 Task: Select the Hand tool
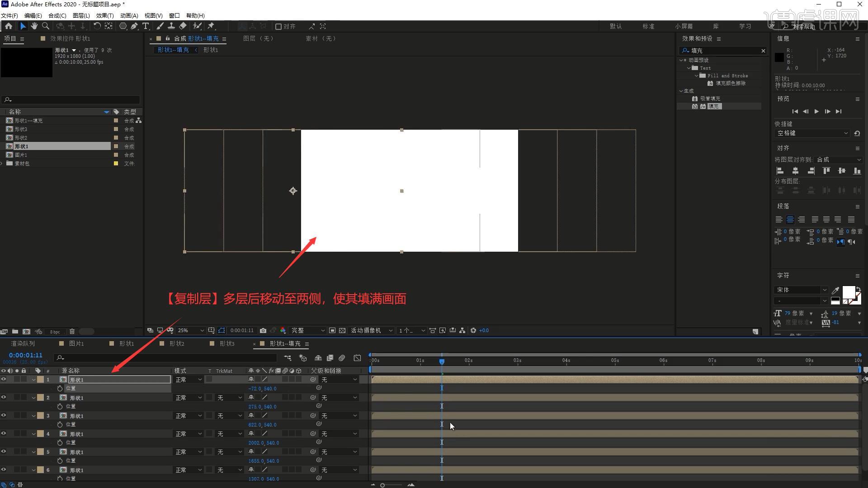pos(34,26)
